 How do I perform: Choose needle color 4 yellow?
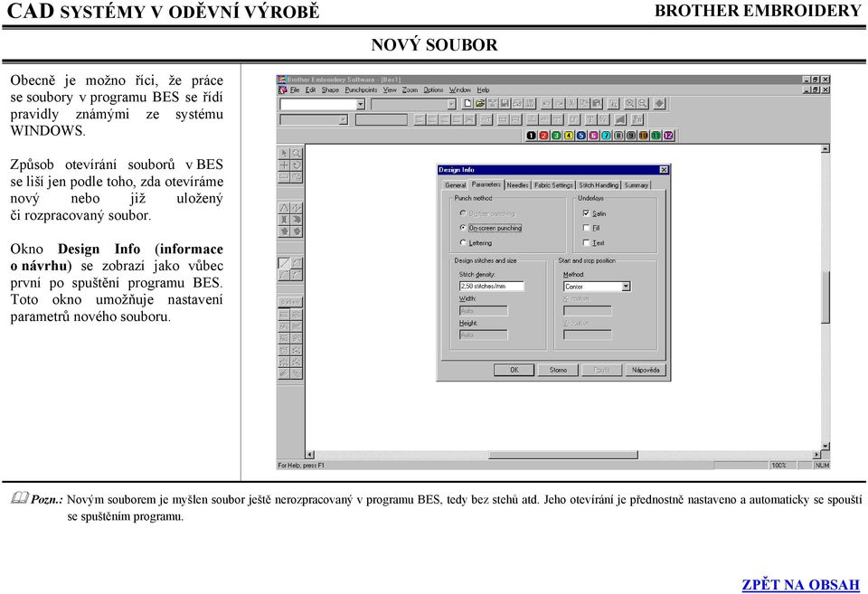(x=569, y=136)
